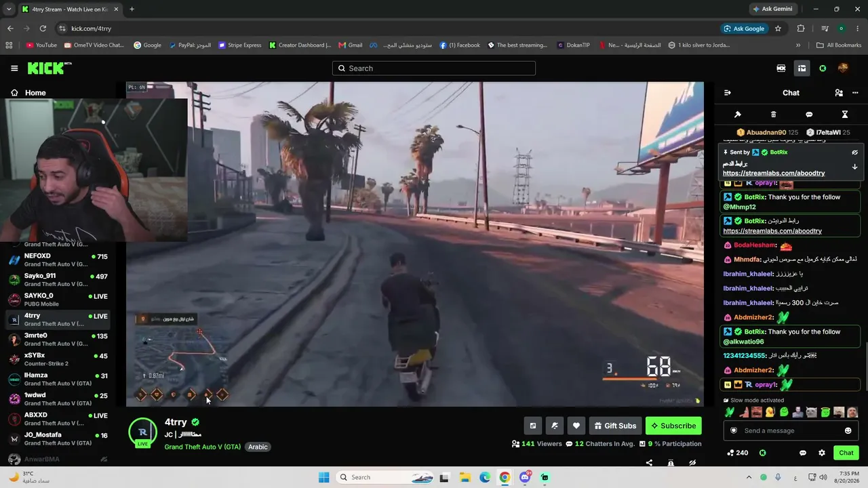868x488 pixels.
Task: Open the Gmail bookmark
Action: coord(351,45)
